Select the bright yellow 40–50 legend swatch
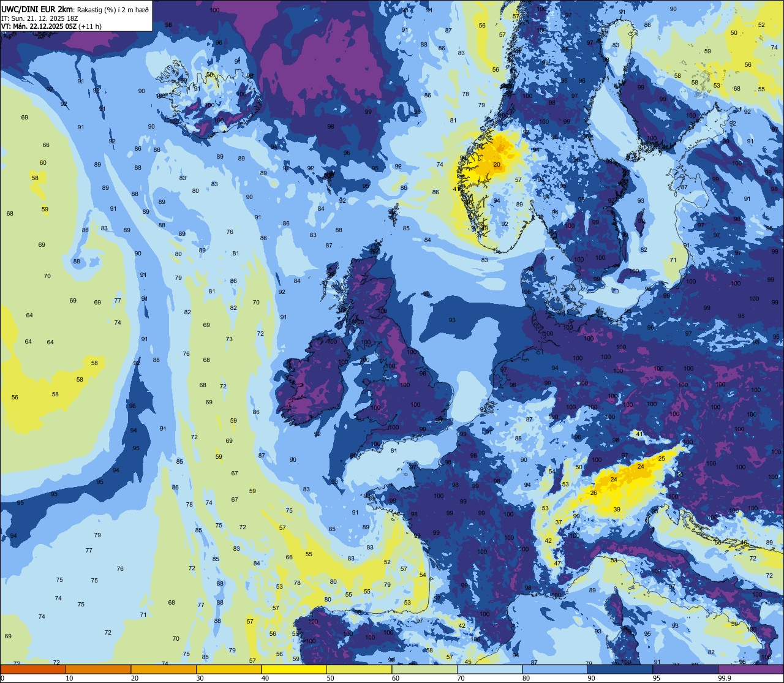 coord(294,669)
